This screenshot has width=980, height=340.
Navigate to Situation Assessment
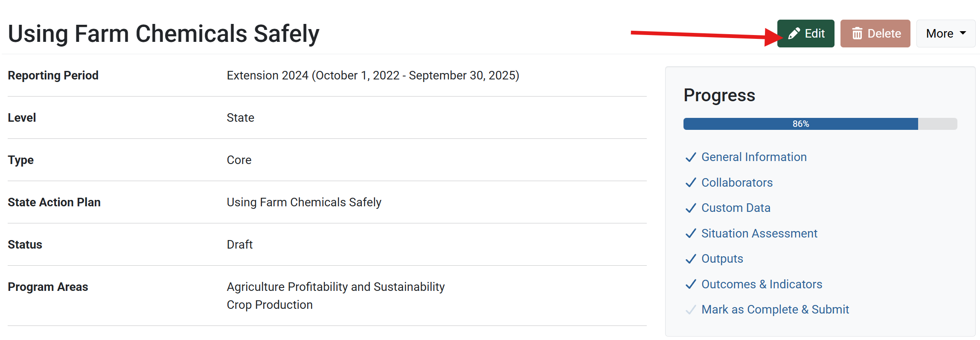759,234
